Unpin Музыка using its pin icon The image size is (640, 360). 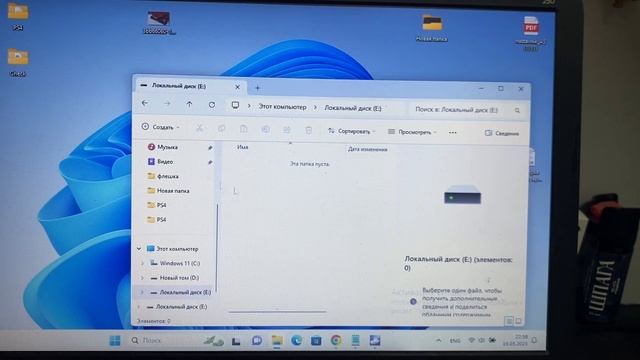210,147
